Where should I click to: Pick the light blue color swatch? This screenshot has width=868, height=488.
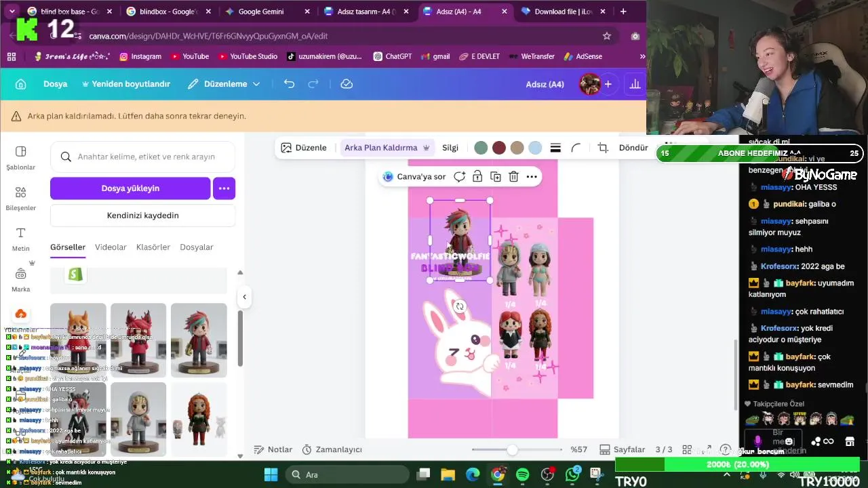535,148
